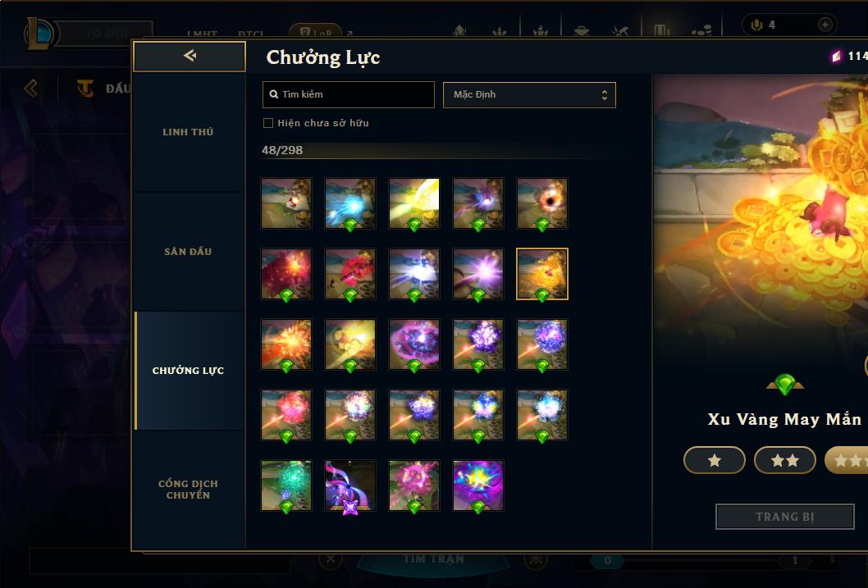Select the selected Xu Vàng May Mắn thumbnail
Image resolution: width=868 pixels, height=588 pixels.
point(542,274)
